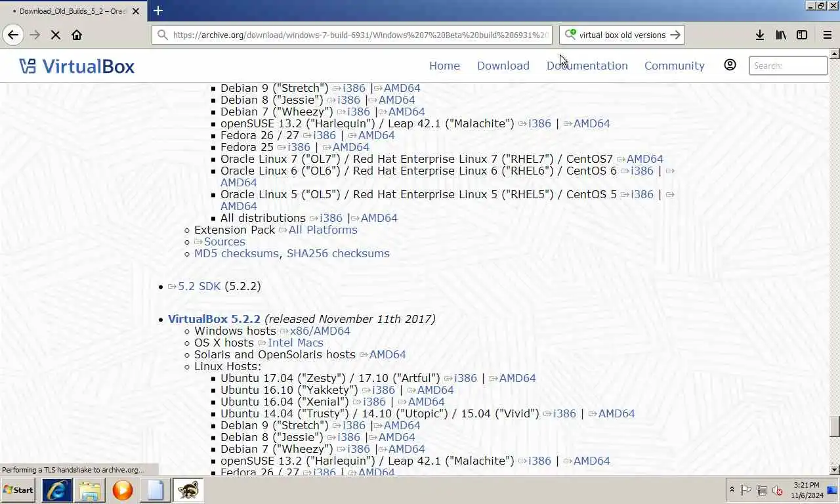The width and height of the screenshot is (840, 504).
Task: Focus the address bar with archive.org URL
Action: pos(352,35)
